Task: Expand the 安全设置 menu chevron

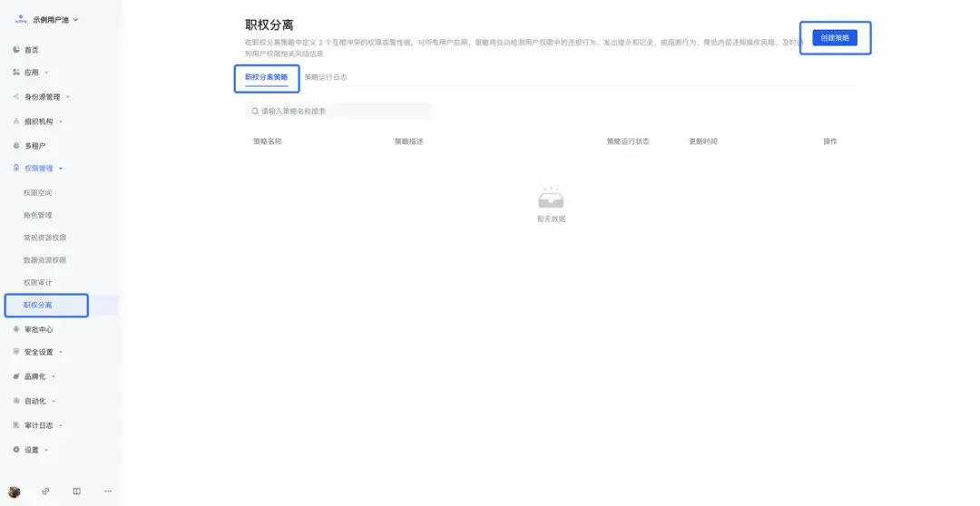Action: 61,353
